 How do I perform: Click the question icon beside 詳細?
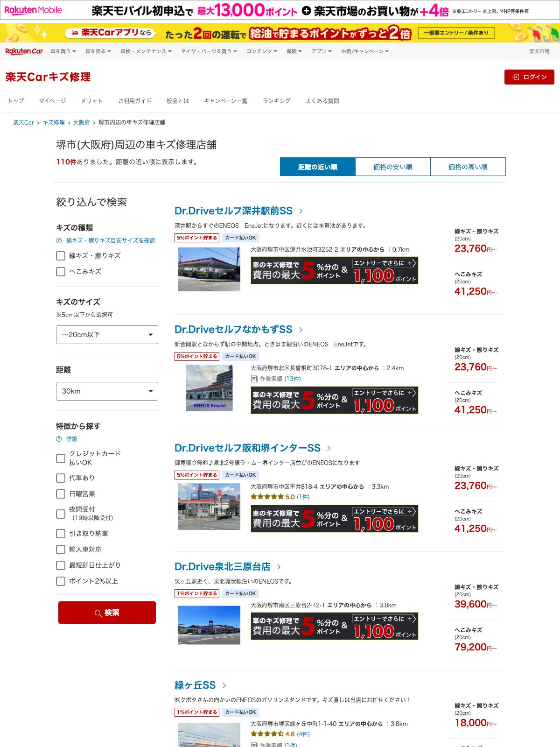coord(59,439)
